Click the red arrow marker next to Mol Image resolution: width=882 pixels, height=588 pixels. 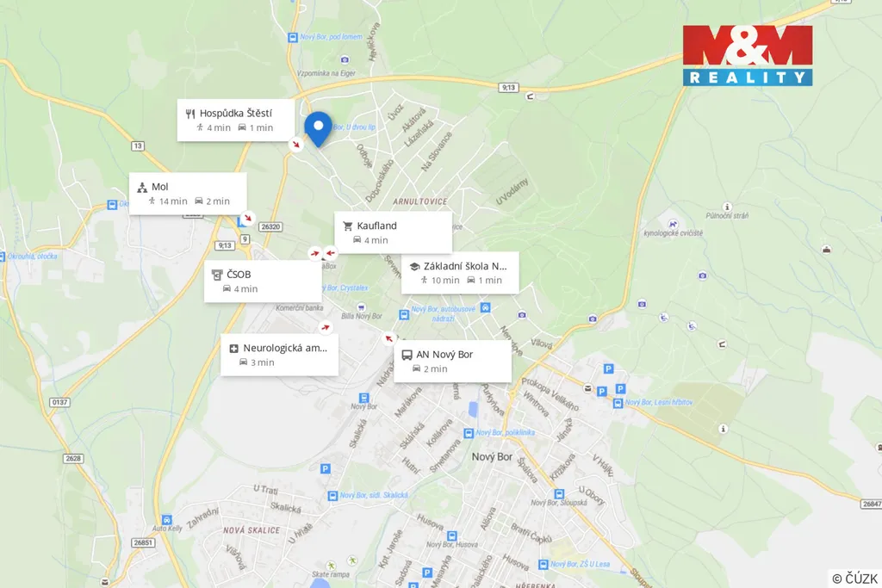click(247, 218)
